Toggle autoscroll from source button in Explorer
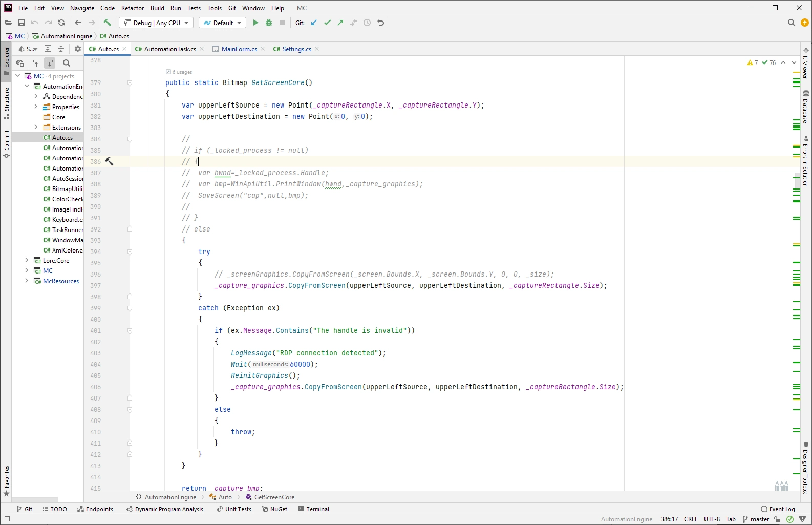 pyautogui.click(x=50, y=63)
